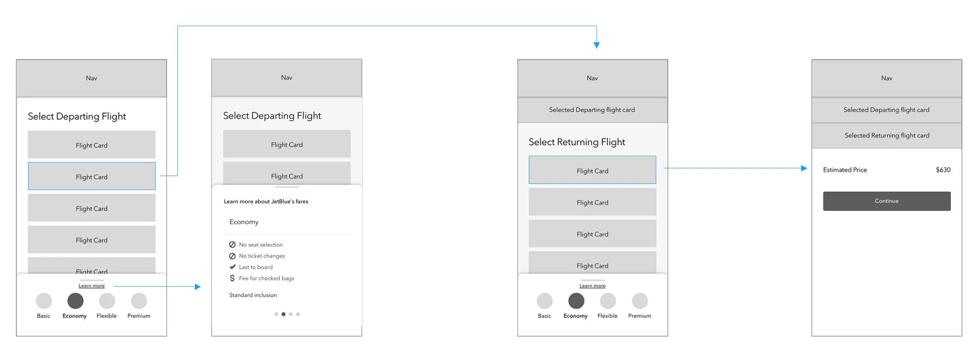This screenshot has width=980, height=356.
Task: Select the Selected Returning flight card bar
Action: tap(886, 136)
